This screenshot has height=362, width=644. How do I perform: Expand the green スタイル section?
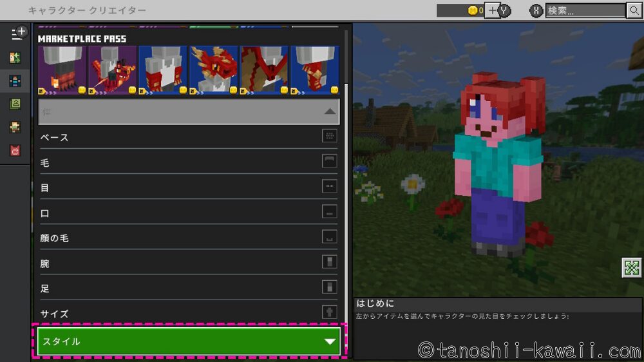(x=189, y=341)
